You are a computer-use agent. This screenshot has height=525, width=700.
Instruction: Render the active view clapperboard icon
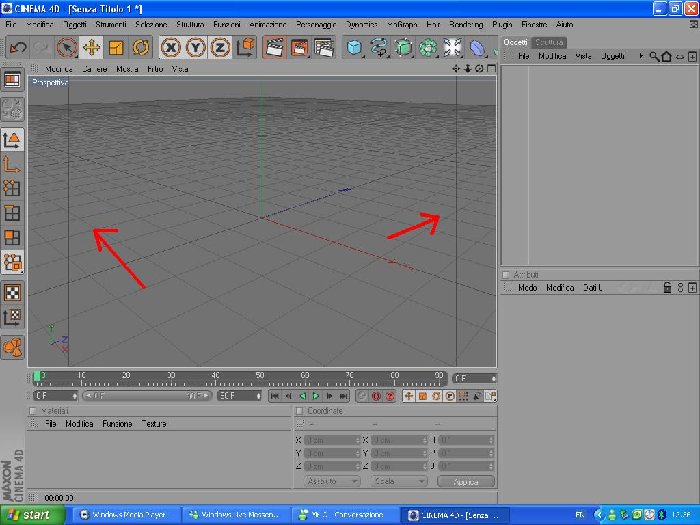(x=274, y=47)
